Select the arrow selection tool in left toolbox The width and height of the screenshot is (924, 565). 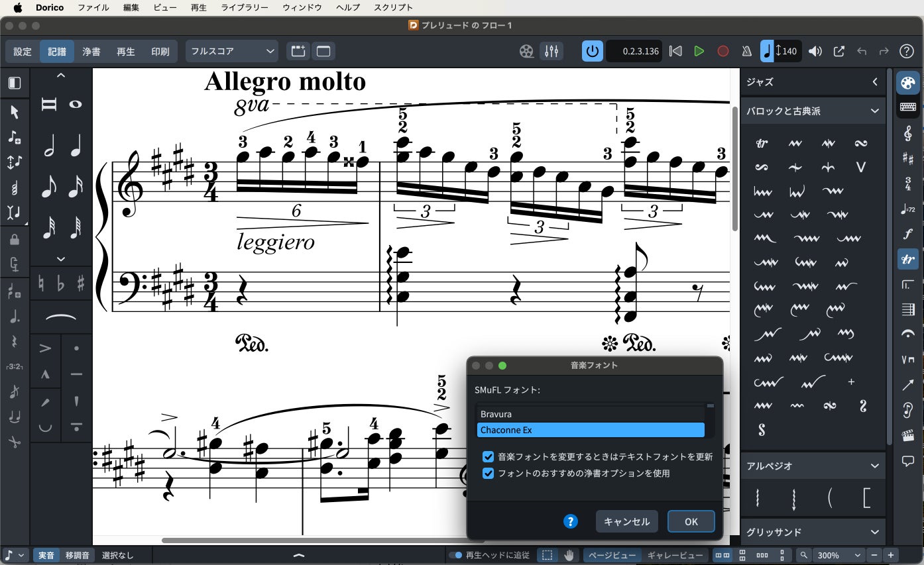[15, 112]
